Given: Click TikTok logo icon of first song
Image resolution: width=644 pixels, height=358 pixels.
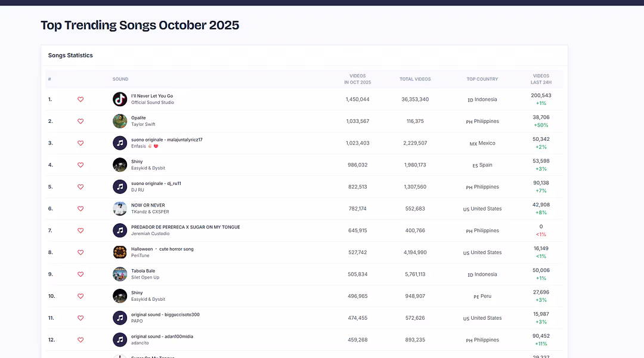Looking at the screenshot, I should tap(120, 100).
